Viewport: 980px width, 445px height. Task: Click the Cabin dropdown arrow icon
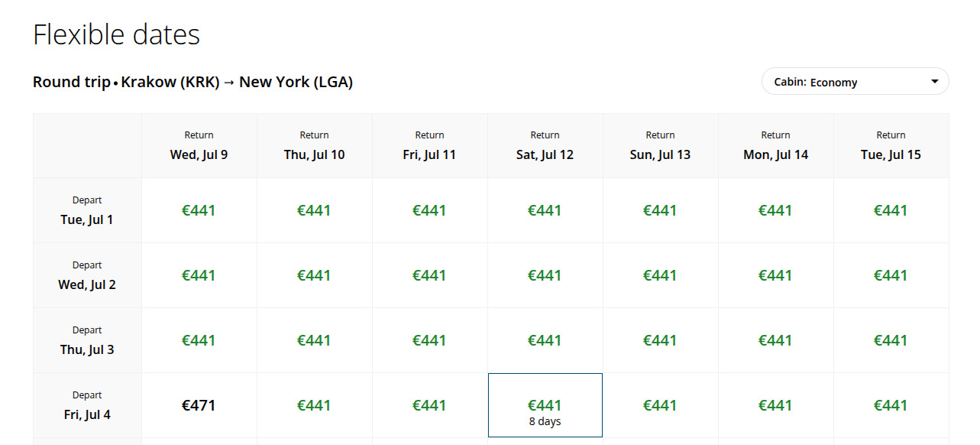[x=934, y=82]
